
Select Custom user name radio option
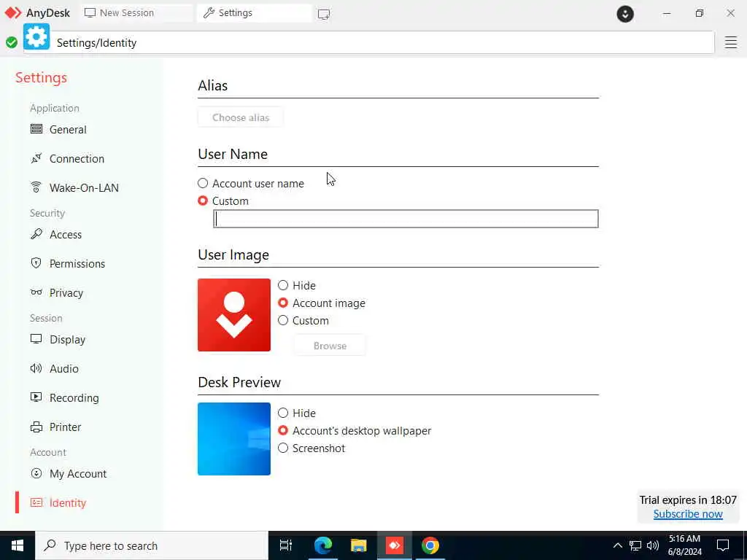tap(203, 201)
